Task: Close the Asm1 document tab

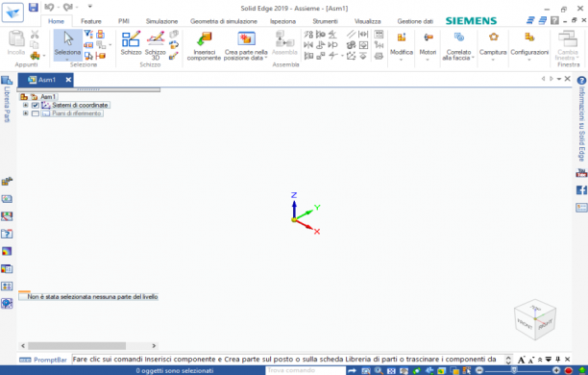Action: tap(68, 80)
